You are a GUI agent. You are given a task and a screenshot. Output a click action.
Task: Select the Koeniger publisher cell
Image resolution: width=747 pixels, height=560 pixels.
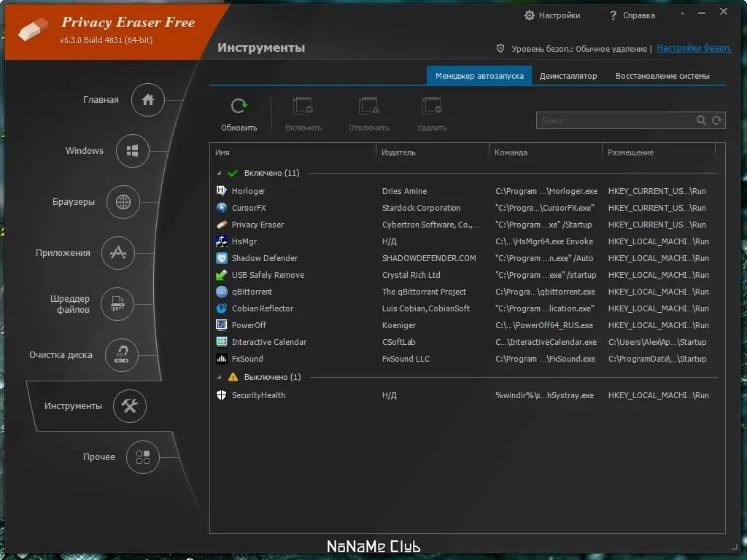[x=399, y=325]
